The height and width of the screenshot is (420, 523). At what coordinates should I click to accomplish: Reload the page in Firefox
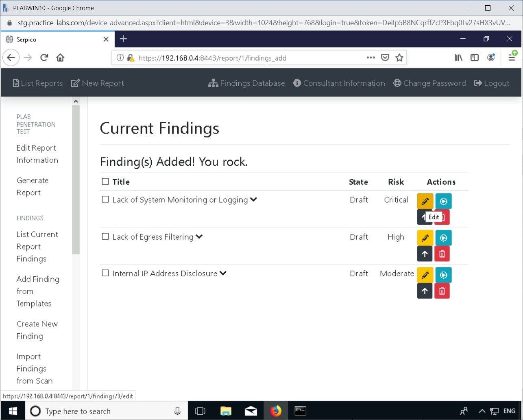tap(44, 58)
